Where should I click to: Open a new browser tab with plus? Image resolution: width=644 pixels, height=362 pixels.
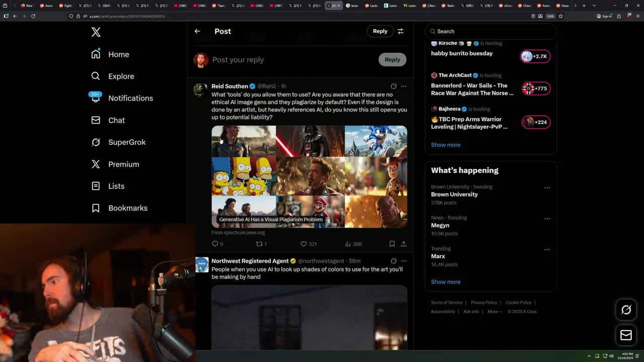coord(584,6)
